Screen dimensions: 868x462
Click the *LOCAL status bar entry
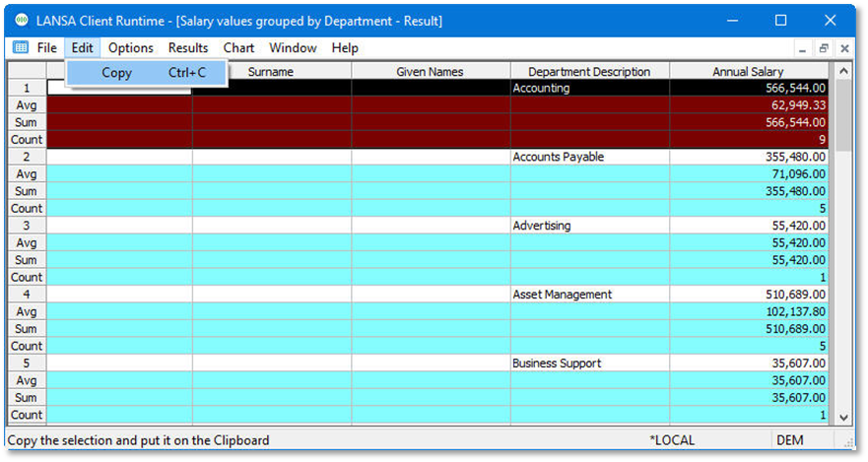(672, 440)
